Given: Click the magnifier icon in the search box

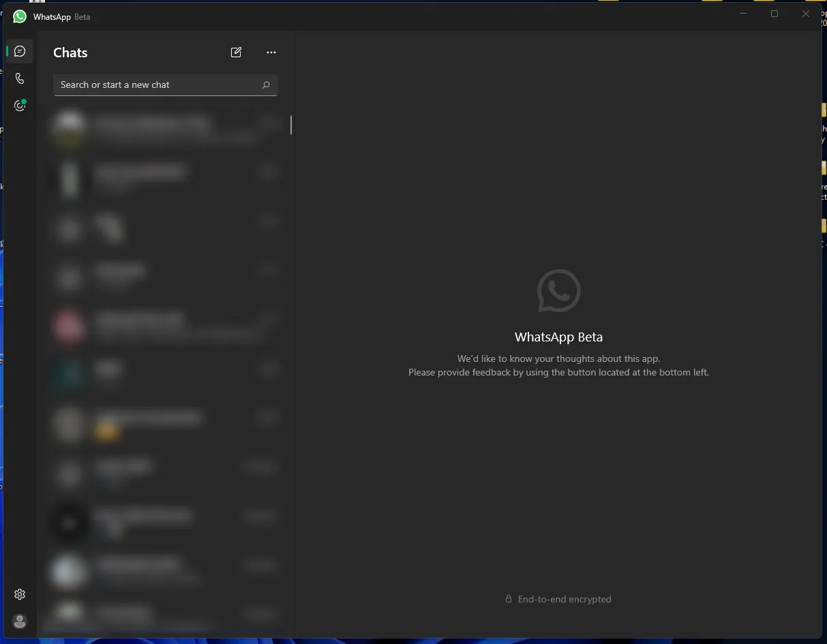Looking at the screenshot, I should [266, 85].
